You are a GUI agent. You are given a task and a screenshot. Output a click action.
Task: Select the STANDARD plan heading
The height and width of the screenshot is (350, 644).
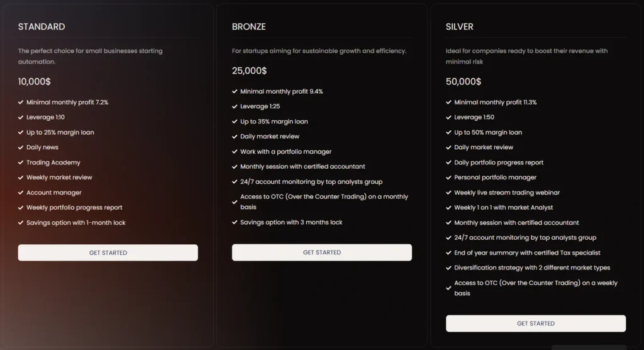coord(42,26)
